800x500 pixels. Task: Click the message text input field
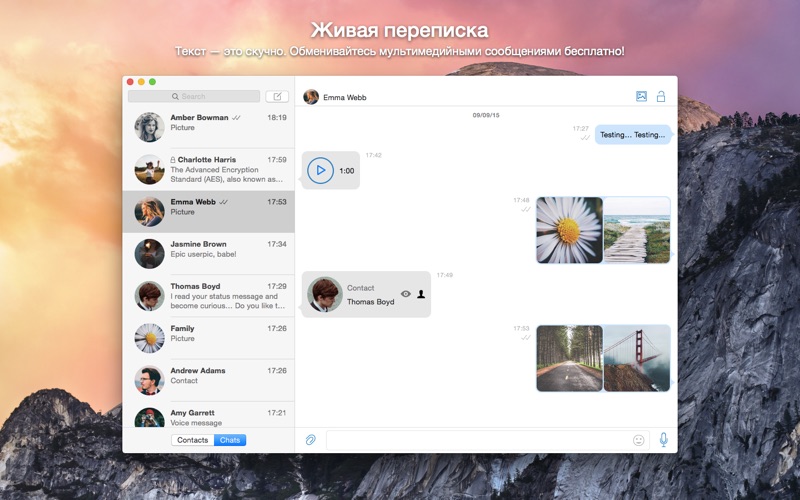coord(488,440)
